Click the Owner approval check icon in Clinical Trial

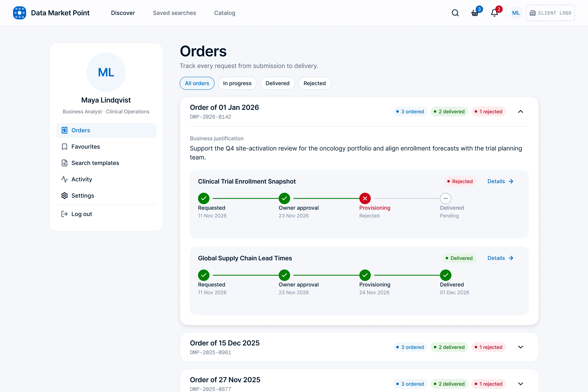(284, 198)
